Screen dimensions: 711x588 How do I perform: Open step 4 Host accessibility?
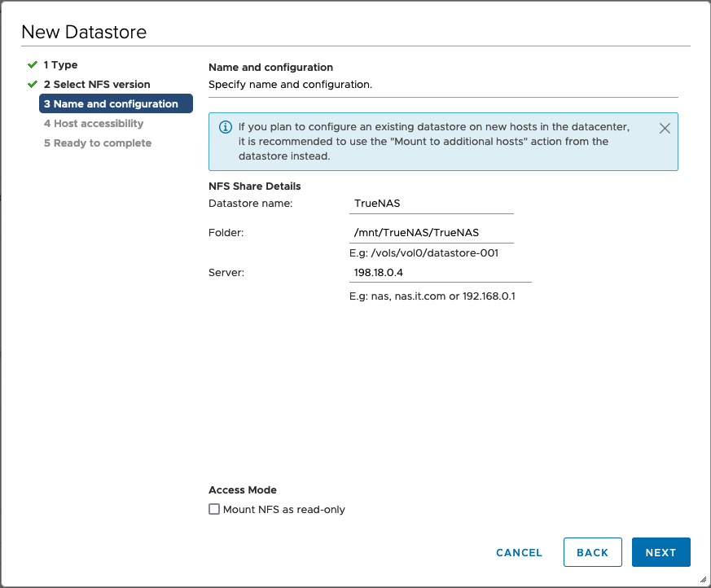tap(93, 123)
